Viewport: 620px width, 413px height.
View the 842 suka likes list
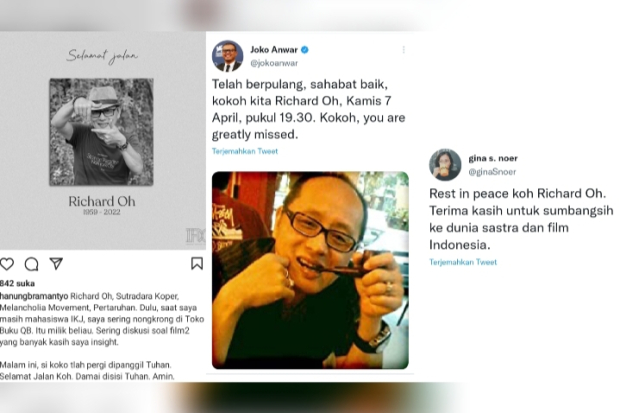coord(17,283)
